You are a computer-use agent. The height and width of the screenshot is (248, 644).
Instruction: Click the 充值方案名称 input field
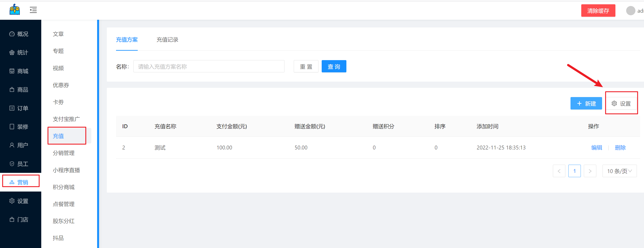(x=209, y=66)
